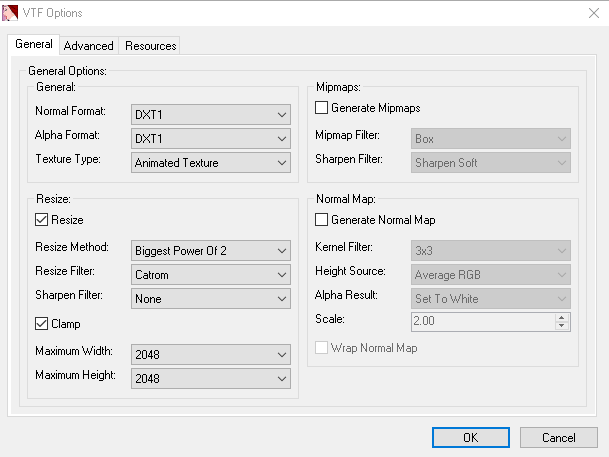Image resolution: width=609 pixels, height=457 pixels.
Task: Select the General tab
Action: point(34,45)
